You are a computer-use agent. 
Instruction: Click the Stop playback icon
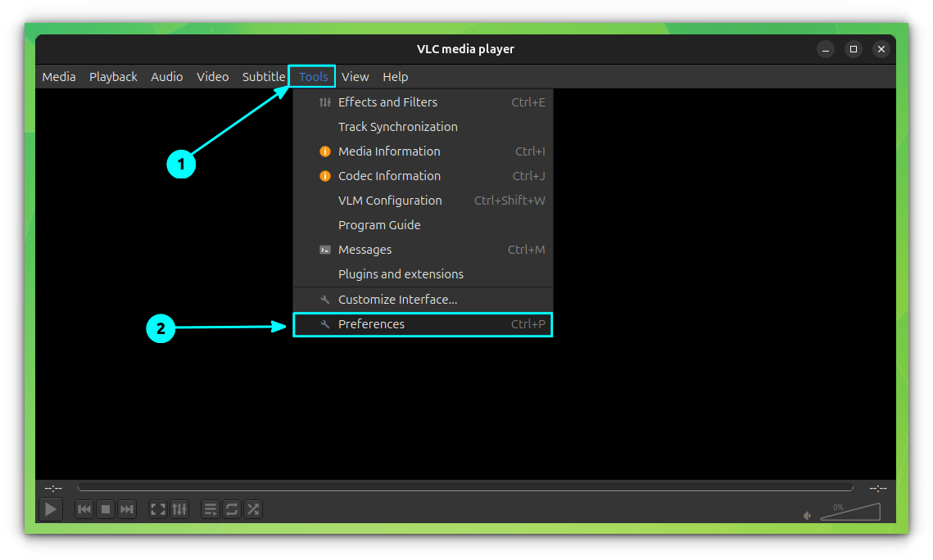click(x=105, y=508)
